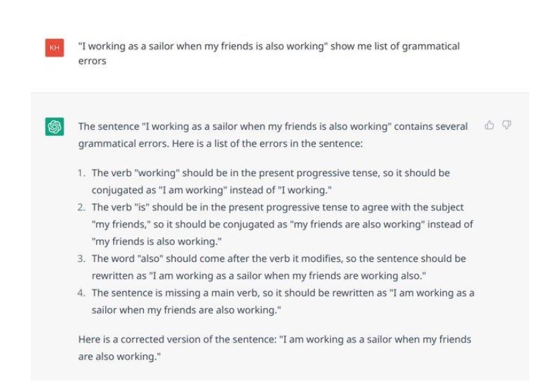
Task: Click "my friends is also working." quoted text
Action: pyautogui.click(x=157, y=241)
